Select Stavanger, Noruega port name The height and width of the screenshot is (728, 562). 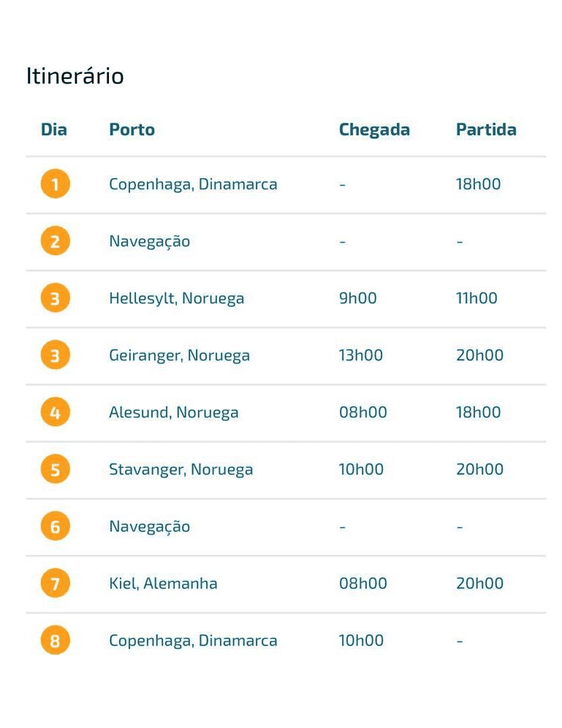point(181,470)
